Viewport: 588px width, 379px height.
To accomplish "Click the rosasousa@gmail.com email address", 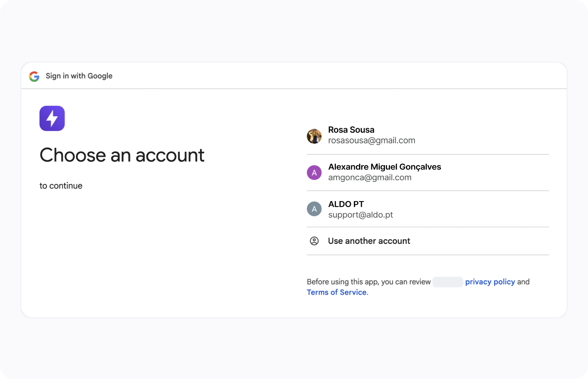I will 371,140.
